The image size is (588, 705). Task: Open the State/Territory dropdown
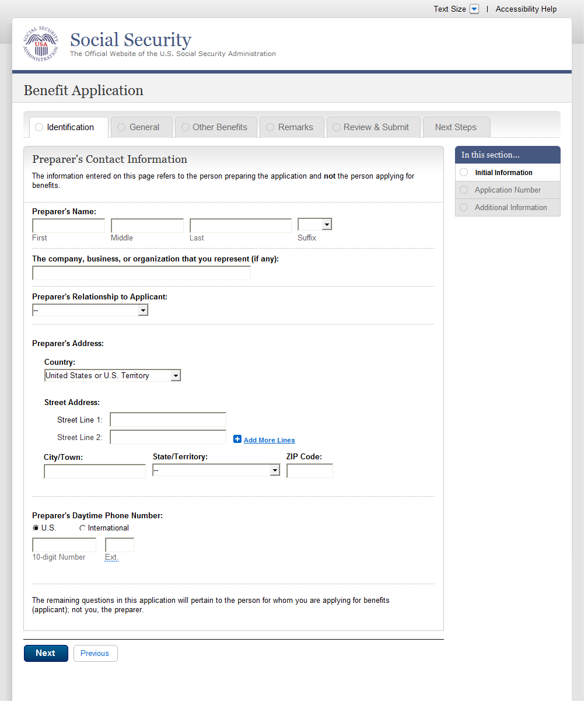tap(216, 470)
